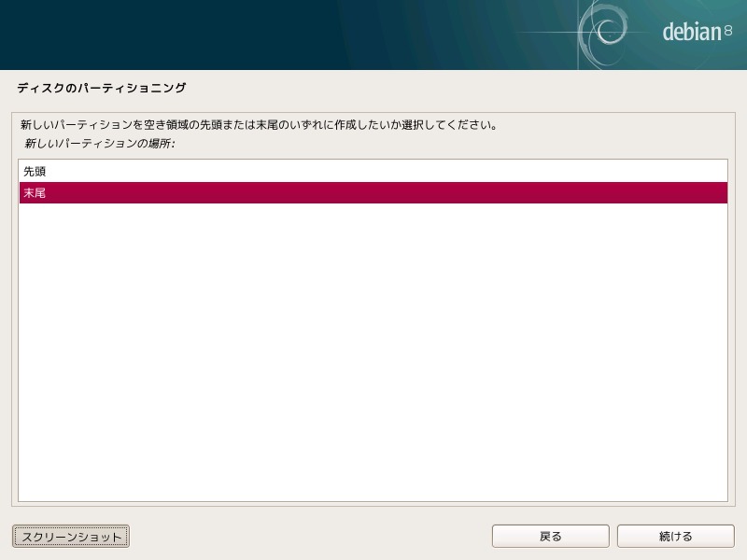
Task: Go back with the 戻る button
Action: (x=550, y=536)
